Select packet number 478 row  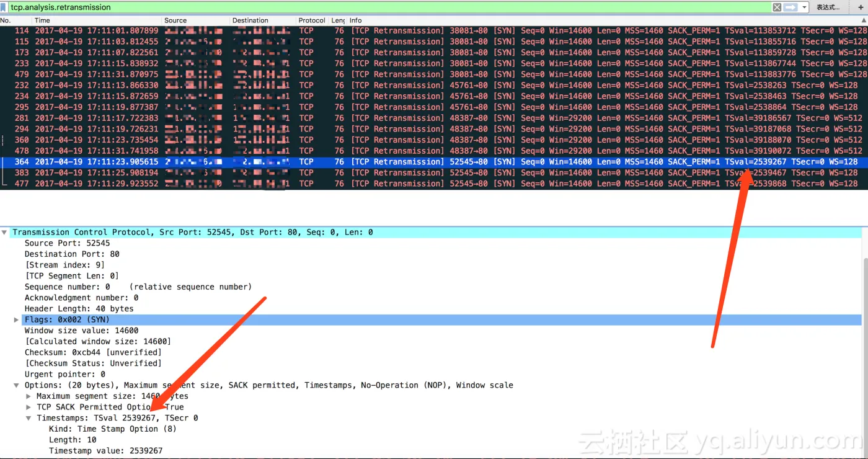pos(434,151)
